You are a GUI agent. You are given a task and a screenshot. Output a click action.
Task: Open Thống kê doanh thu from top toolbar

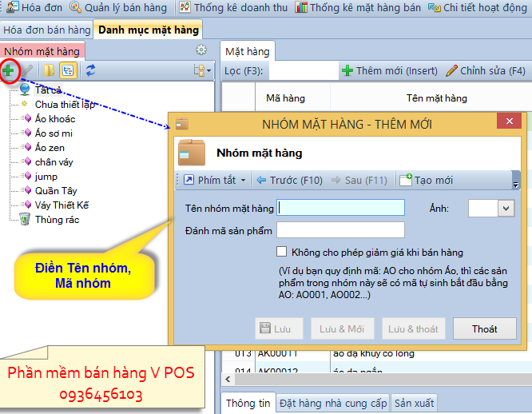coord(232,7)
